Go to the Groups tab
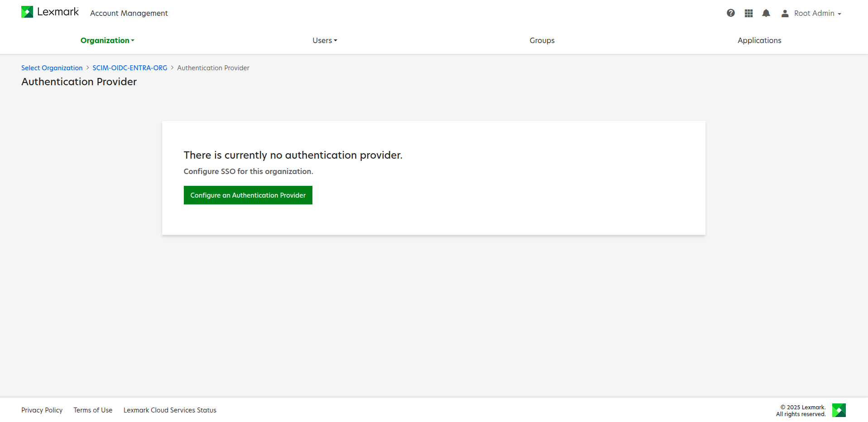Viewport: 868px width, 422px height. coord(542,40)
